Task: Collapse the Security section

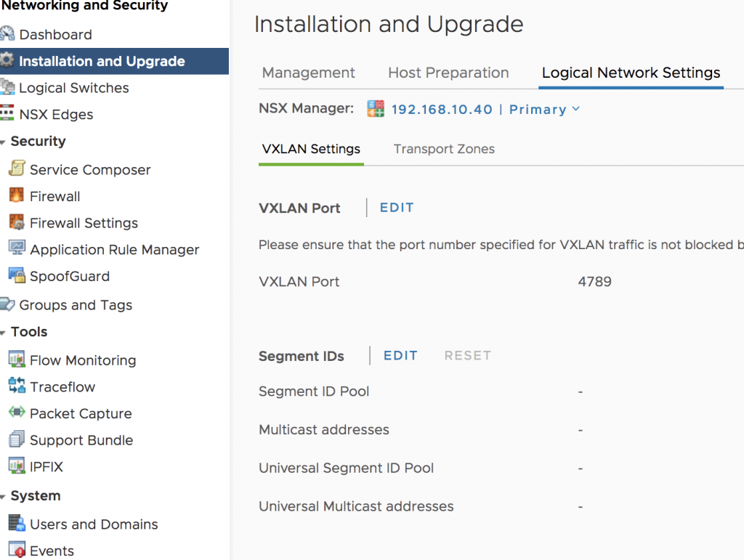Action: point(3,142)
